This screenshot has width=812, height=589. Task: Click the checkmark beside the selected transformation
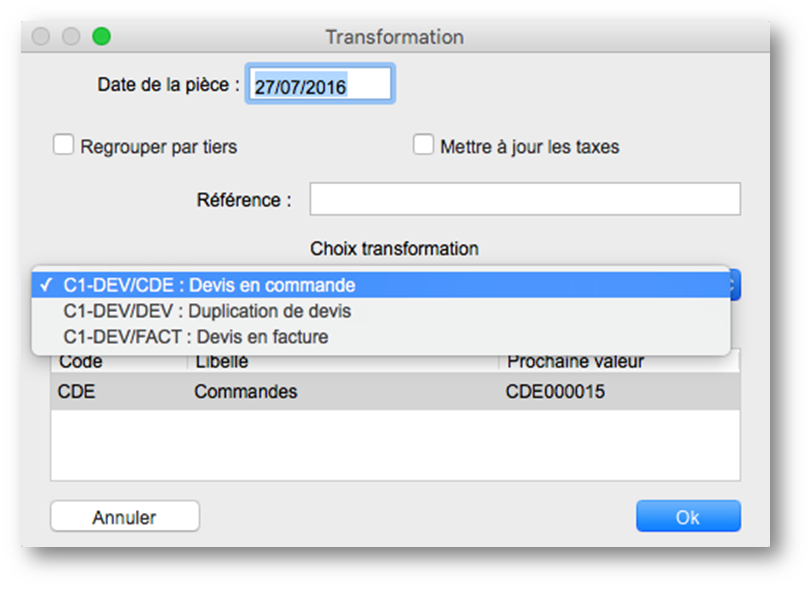click(x=47, y=285)
